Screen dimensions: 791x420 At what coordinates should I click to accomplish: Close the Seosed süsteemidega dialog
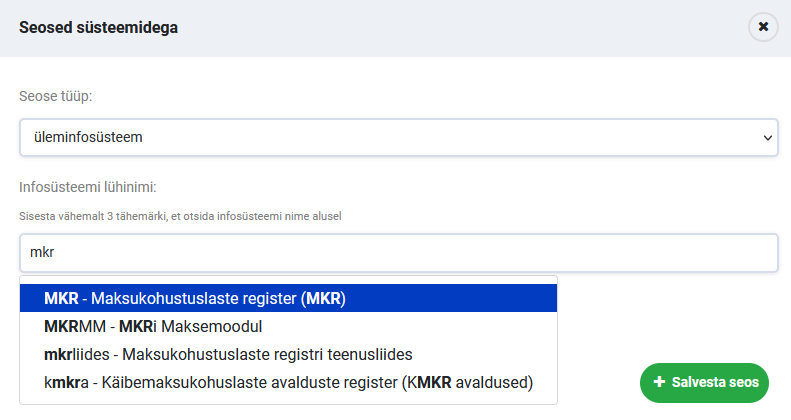coord(763,27)
